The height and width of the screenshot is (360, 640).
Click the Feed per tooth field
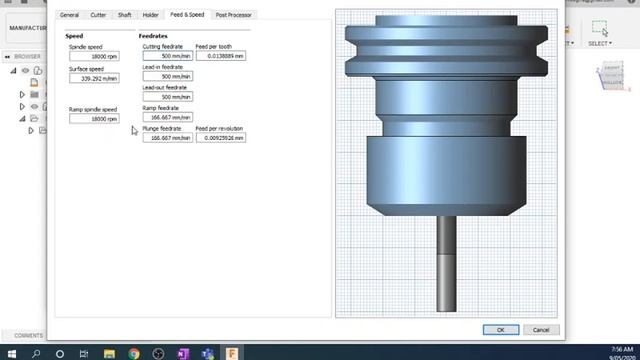coord(221,56)
